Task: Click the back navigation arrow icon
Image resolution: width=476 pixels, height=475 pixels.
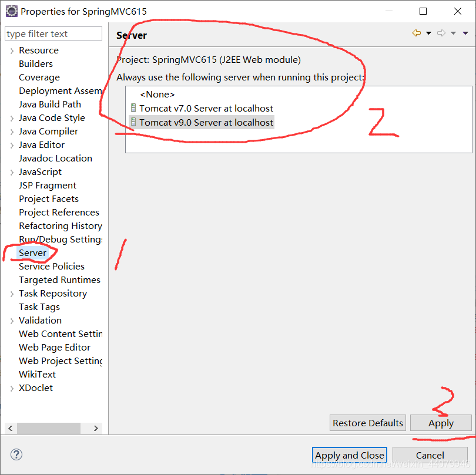Action: click(417, 33)
